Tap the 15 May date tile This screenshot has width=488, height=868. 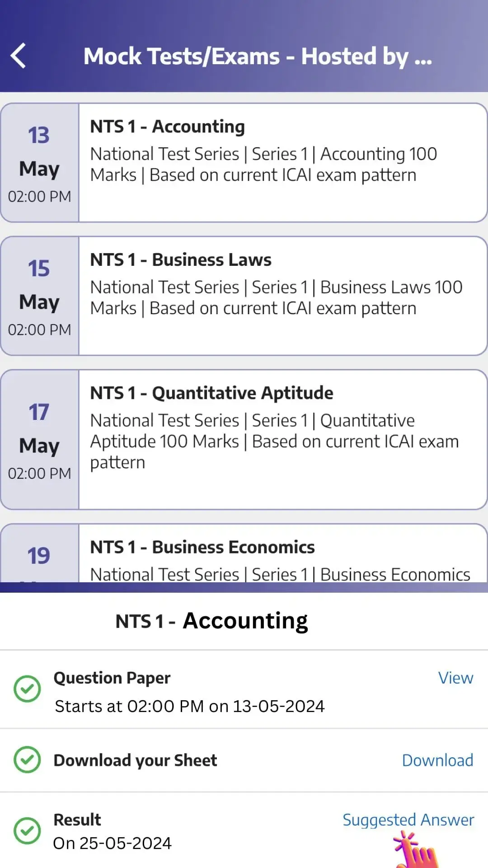pyautogui.click(x=40, y=296)
